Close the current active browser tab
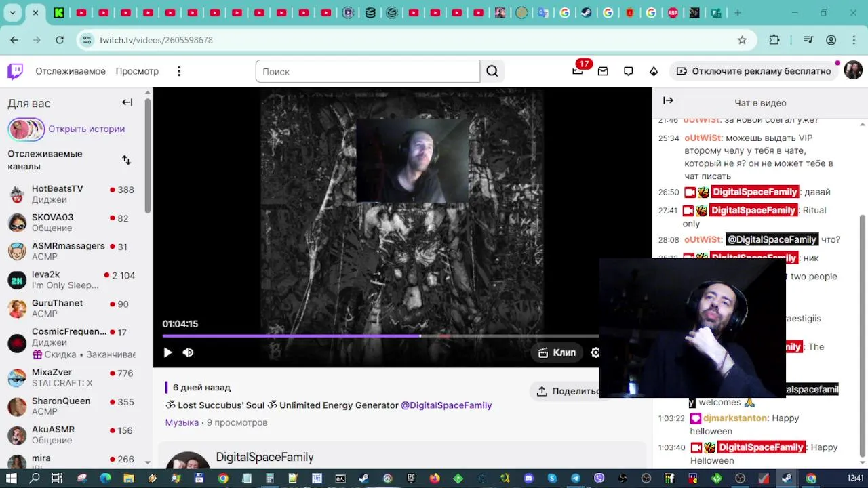Viewport: 868px width, 488px height. click(35, 12)
